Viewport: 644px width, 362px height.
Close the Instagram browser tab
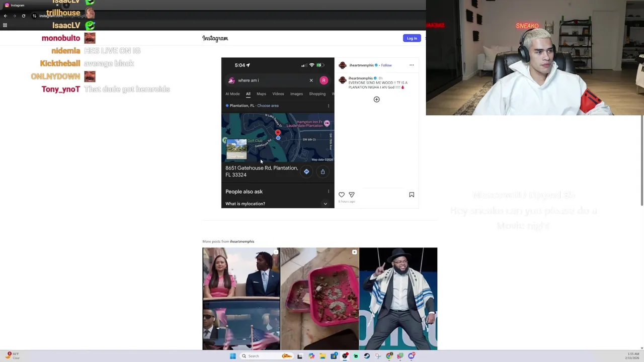click(57, 5)
